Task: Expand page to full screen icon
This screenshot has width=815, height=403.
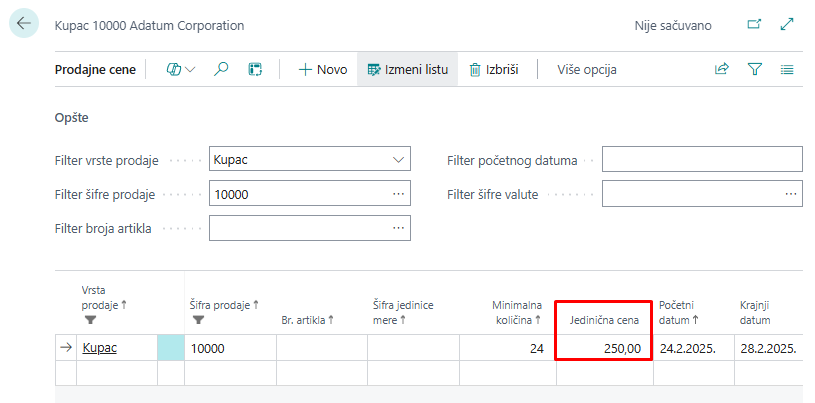Action: tap(787, 25)
